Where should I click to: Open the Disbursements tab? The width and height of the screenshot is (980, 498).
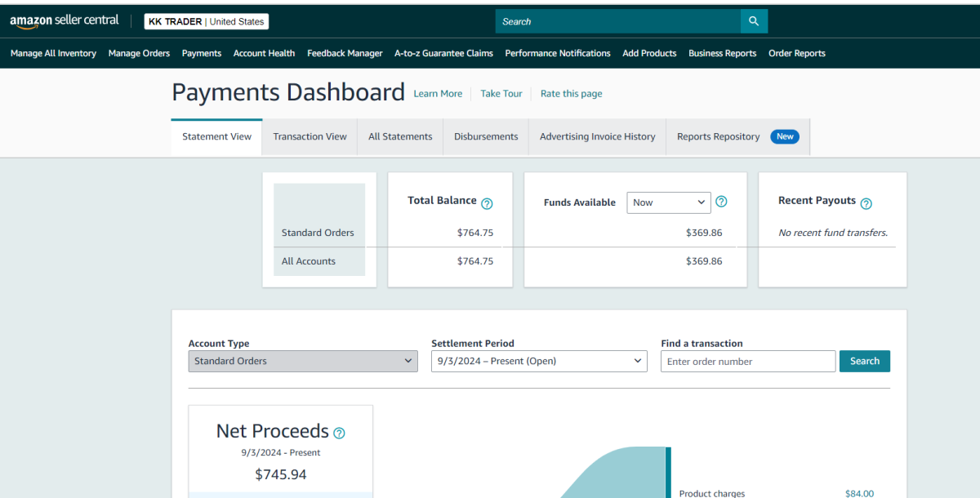[x=486, y=136]
